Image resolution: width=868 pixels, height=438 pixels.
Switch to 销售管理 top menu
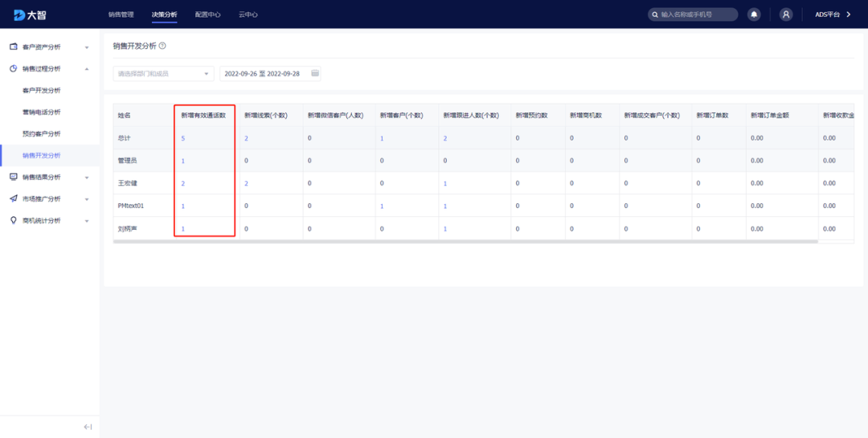click(x=121, y=14)
